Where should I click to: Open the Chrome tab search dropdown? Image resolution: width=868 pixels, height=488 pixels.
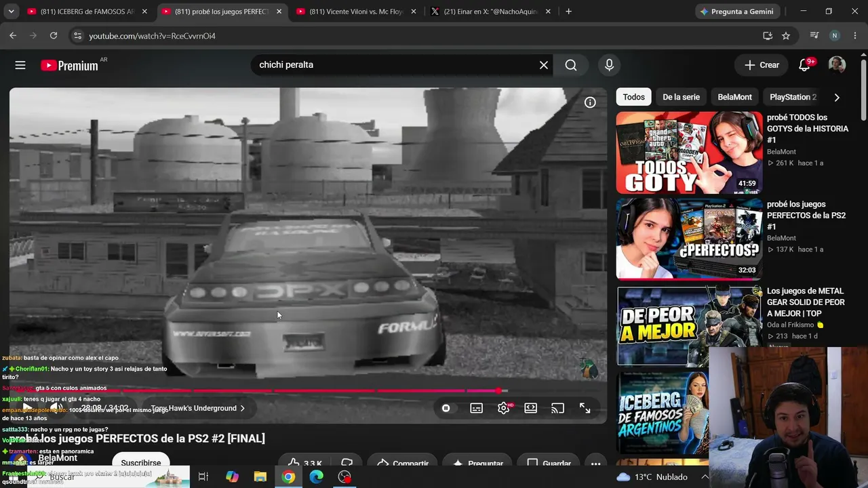coord(11,12)
